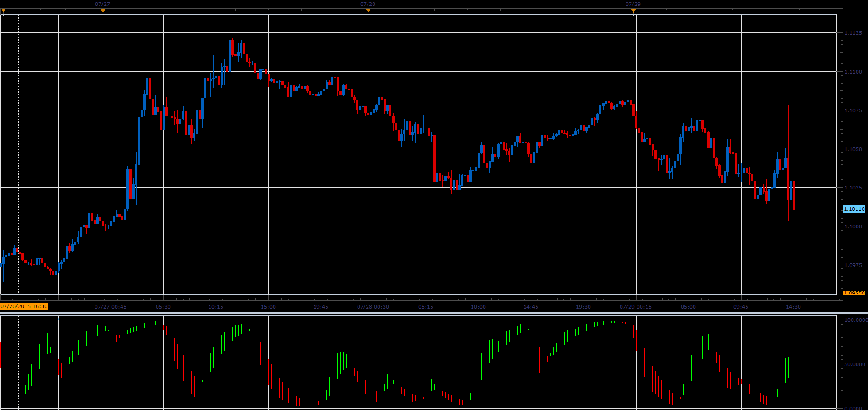Click the 07/29 00:15 time axis label
Screen dimensions: 868x410
tap(636, 307)
